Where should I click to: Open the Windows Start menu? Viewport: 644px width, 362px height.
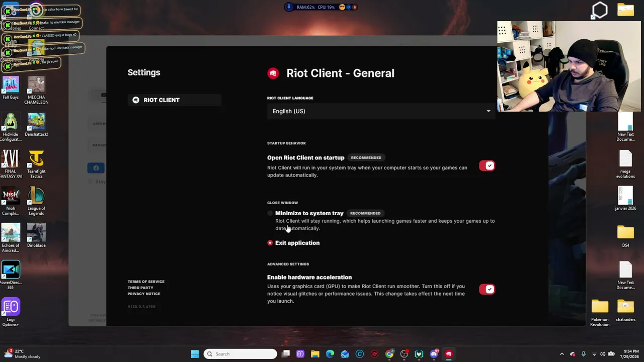coord(195,354)
